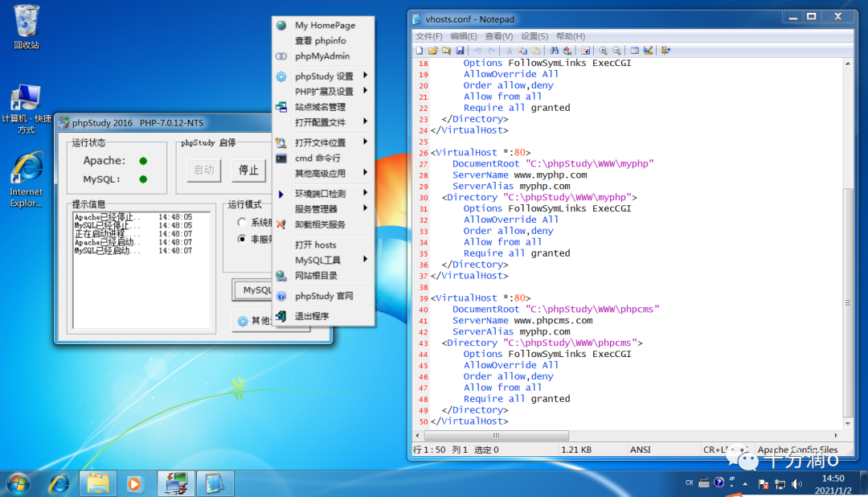Click the scheme selection window icon
Viewport: 868px width, 497px height.
634,51
